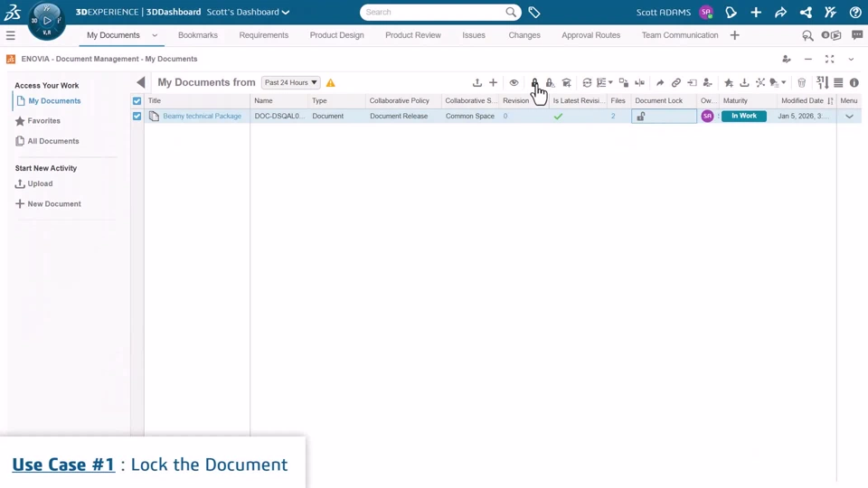The image size is (868, 488).
Task: Uncheck the Beamy technical Package row checkbox
Action: click(137, 117)
